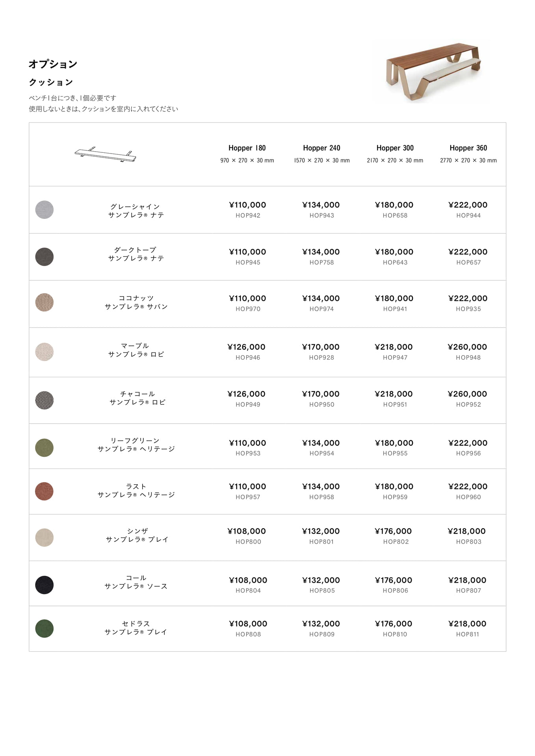Pick the リーフグリーン olive swatch

[x=45, y=448]
